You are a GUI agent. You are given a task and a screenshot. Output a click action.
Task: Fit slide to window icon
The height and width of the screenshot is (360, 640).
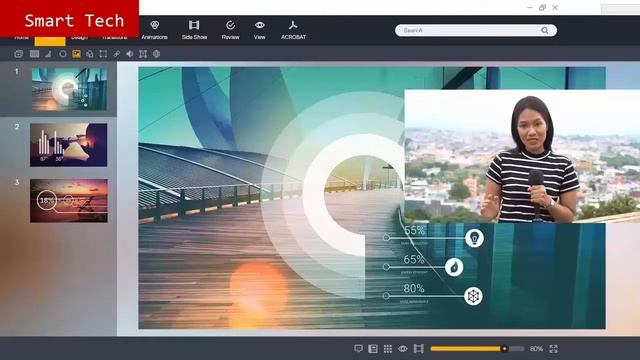(553, 349)
